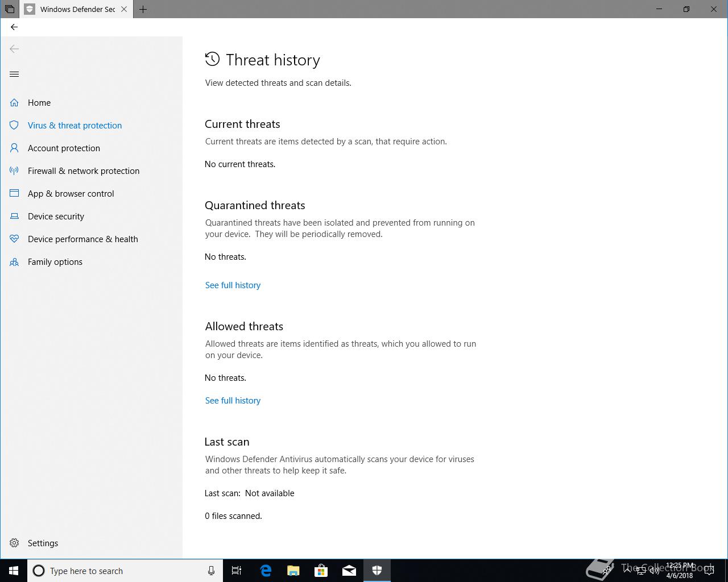Click the taskbar clock showing 4/6/2018
This screenshot has width=728, height=582.
click(680, 571)
